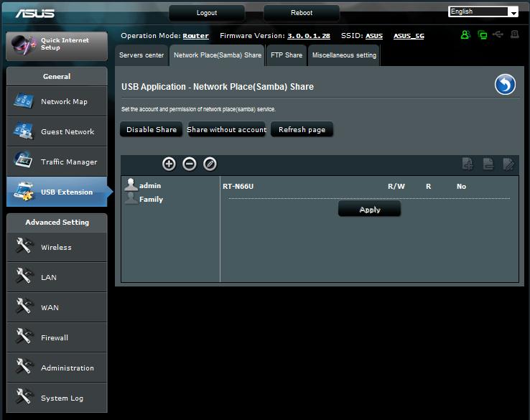Viewport: 530px width, 420px height.
Task: Click the Logout button
Action: click(x=207, y=13)
